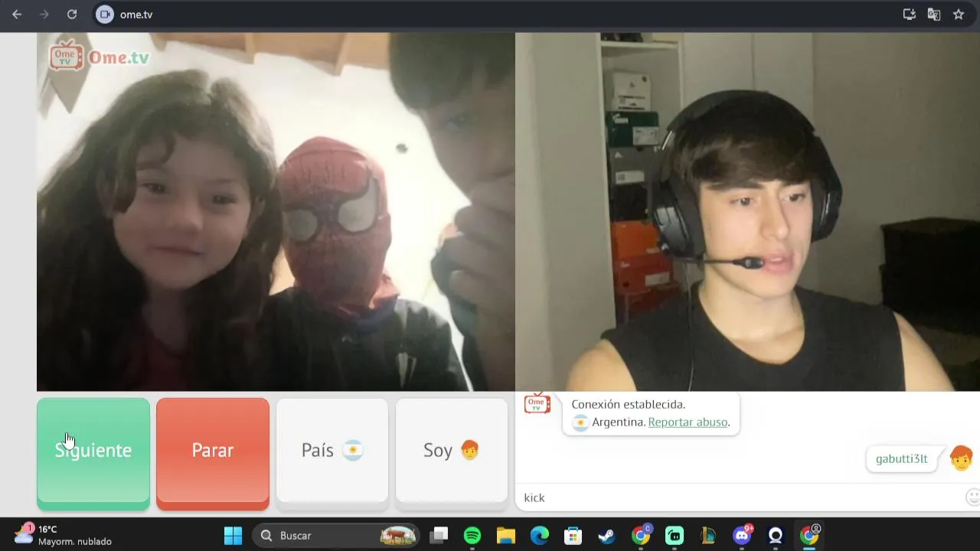Click the Ome TV avatar in chat
The height and width of the screenshot is (551, 980).
(537, 403)
